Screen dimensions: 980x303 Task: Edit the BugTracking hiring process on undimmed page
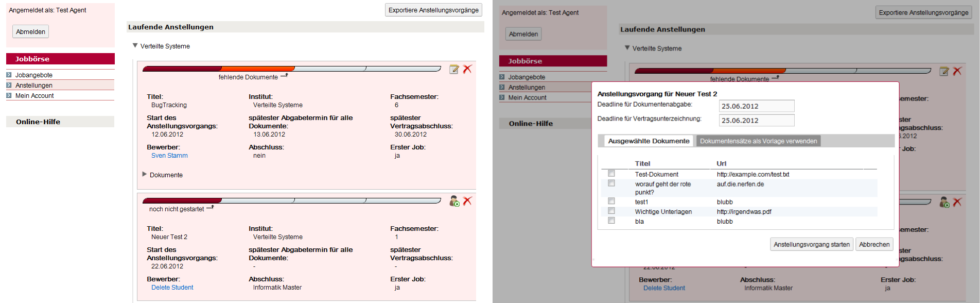pyautogui.click(x=454, y=69)
